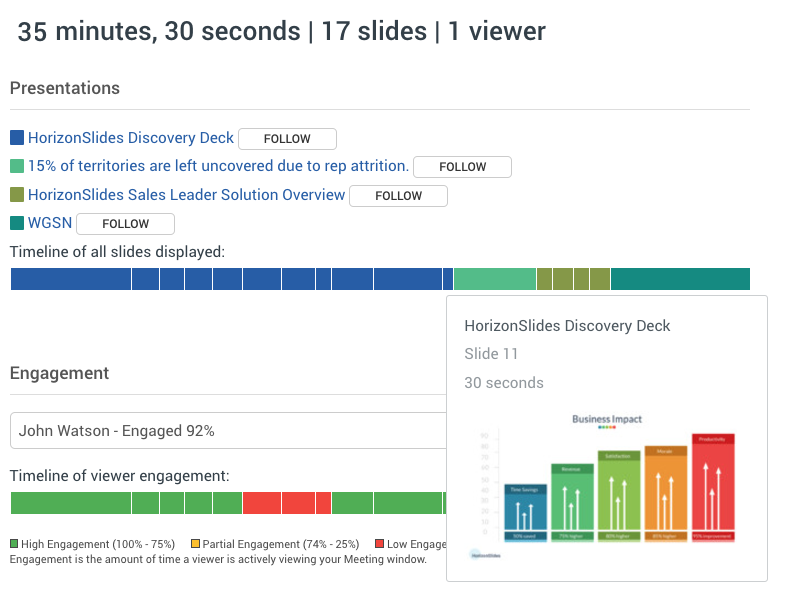Click the teal swatch beside WGSN
The image size is (794, 606).
[x=17, y=223]
